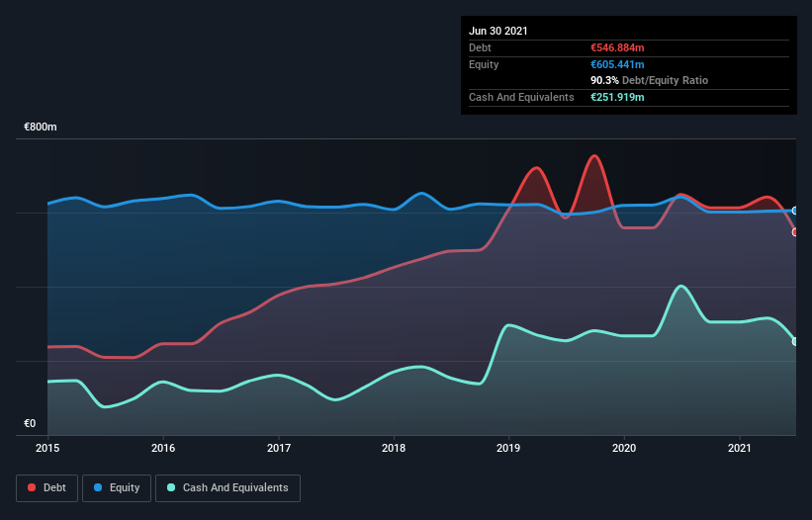Select the 2021 x-axis label
The height and width of the screenshot is (520, 812).
pos(740,448)
